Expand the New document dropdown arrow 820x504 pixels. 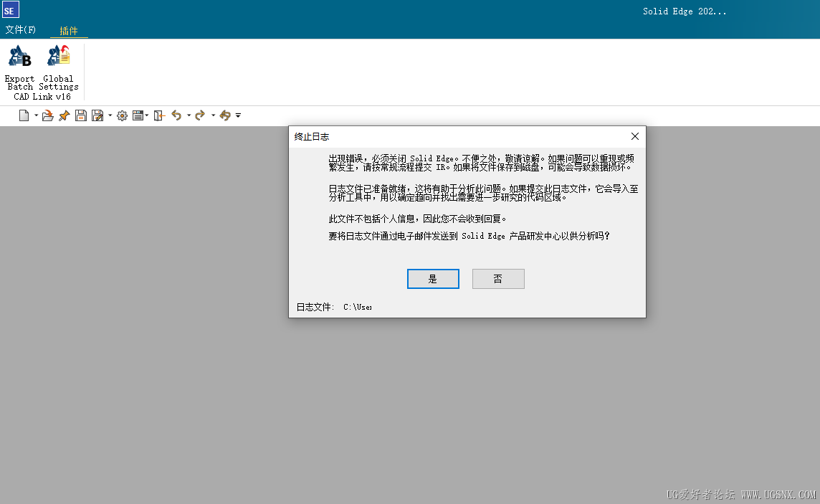(x=36, y=115)
